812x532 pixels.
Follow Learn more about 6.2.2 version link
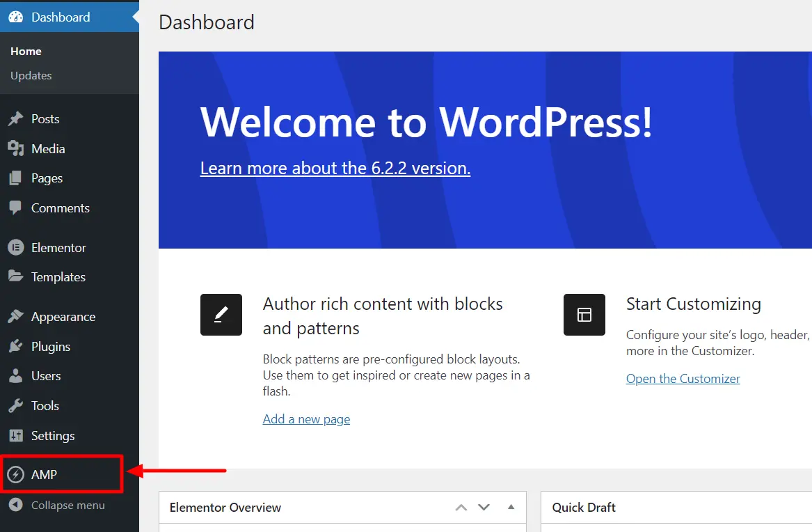click(x=335, y=168)
